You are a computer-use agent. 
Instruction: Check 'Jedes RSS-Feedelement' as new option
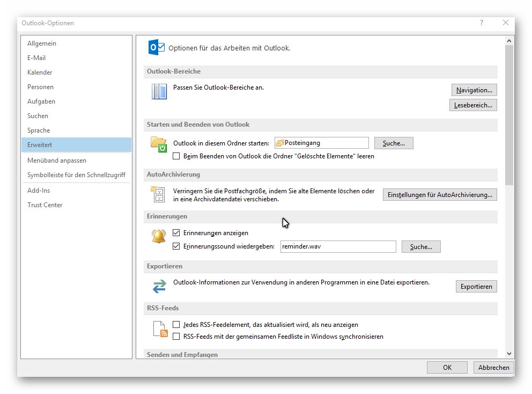click(x=176, y=325)
